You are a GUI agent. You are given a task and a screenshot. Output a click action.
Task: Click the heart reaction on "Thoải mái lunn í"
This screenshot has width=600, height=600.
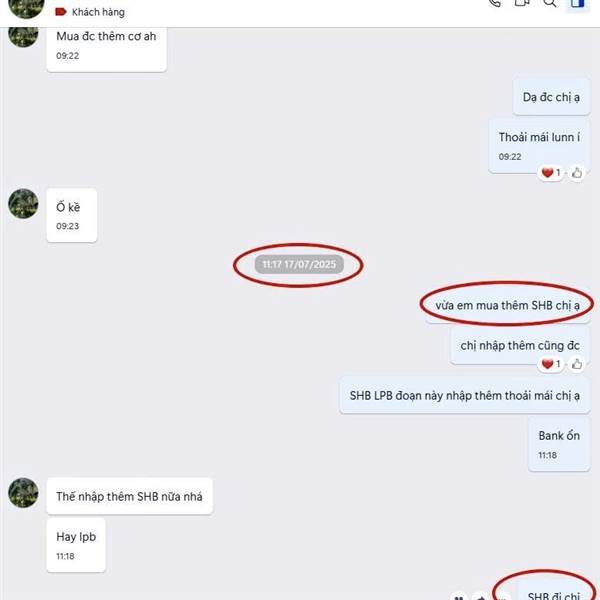pos(551,173)
